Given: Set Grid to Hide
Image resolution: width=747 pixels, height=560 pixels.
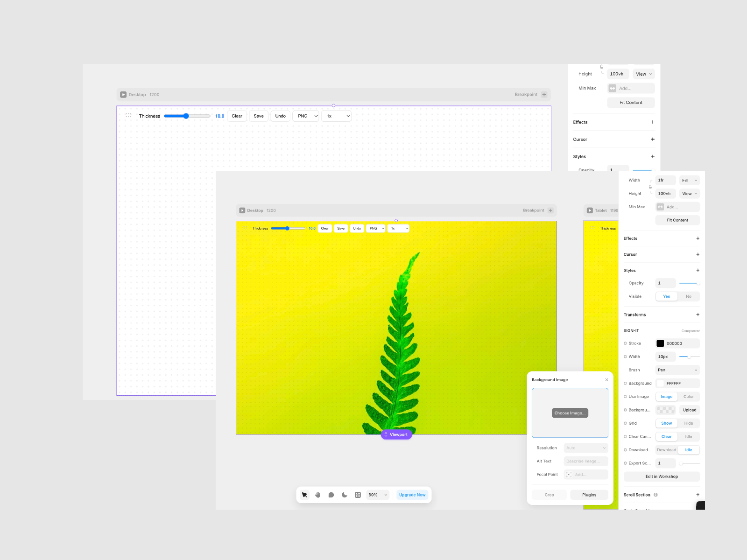Looking at the screenshot, I should click(x=689, y=423).
